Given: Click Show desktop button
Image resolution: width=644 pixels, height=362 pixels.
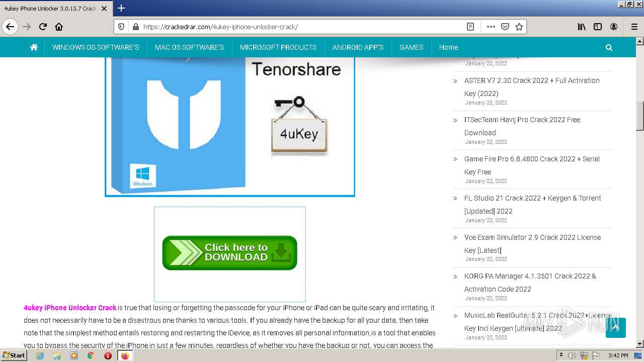Looking at the screenshot, I should [x=638, y=355].
